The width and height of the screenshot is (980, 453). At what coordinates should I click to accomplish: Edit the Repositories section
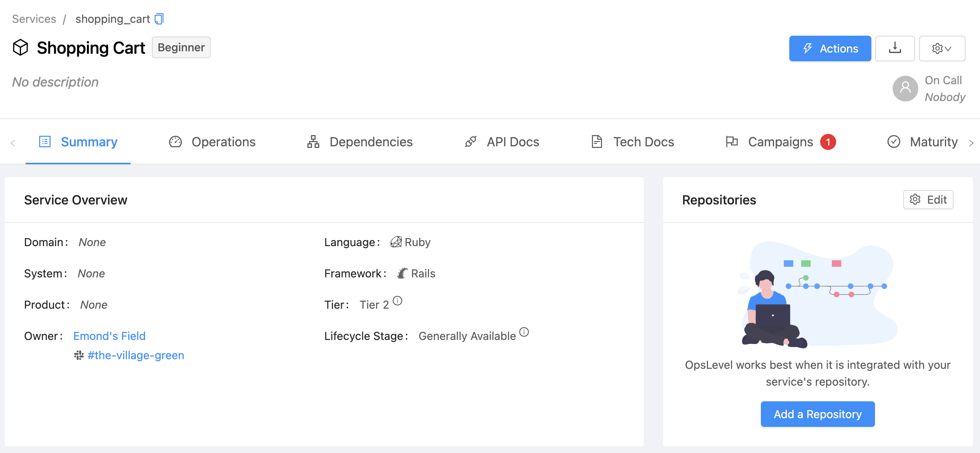point(928,199)
